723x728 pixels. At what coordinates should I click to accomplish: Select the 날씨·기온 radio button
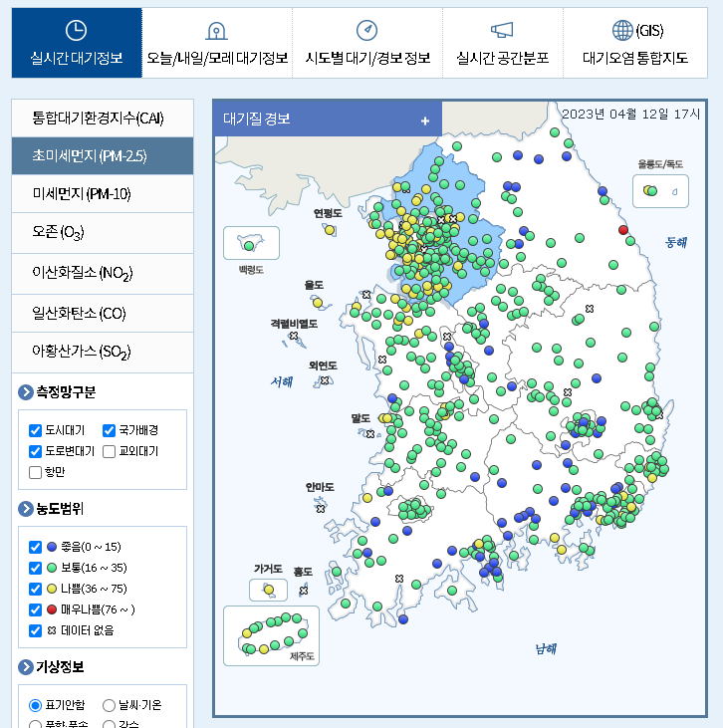click(x=110, y=705)
